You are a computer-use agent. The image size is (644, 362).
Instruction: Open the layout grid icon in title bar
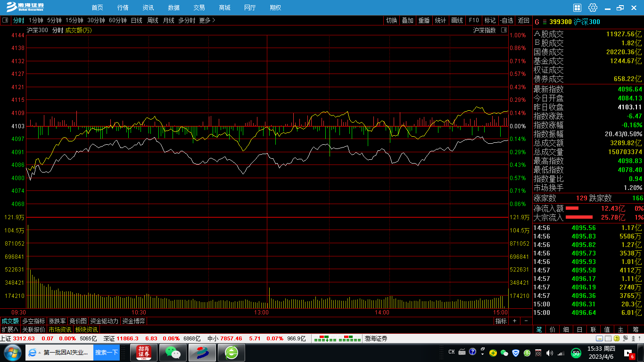tap(577, 8)
